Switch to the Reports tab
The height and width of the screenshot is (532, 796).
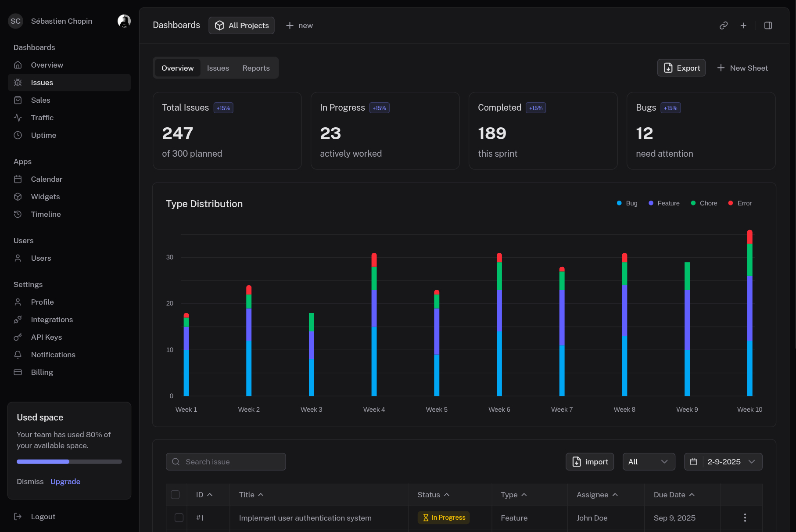coord(256,68)
